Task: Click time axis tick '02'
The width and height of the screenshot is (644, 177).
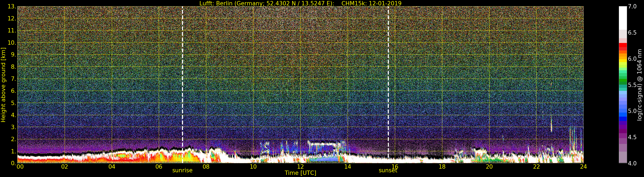Action: pos(65,166)
